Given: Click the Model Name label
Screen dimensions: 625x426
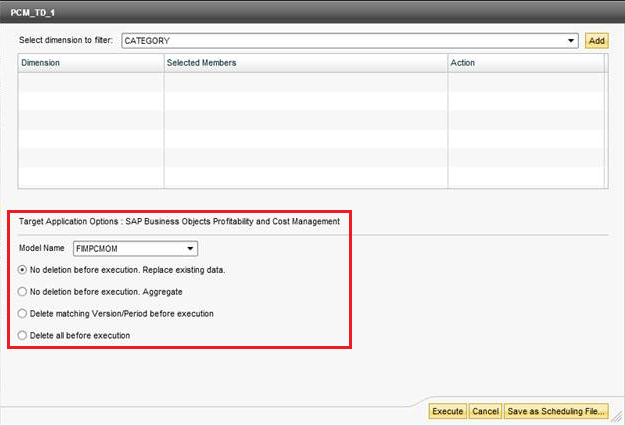Looking at the screenshot, I should click(41, 248).
